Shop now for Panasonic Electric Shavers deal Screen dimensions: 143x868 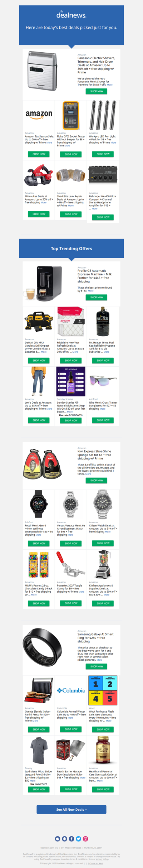click(x=97, y=91)
